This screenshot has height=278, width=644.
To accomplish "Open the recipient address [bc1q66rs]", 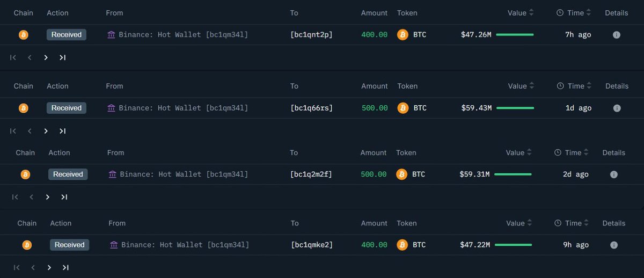I will [311, 108].
